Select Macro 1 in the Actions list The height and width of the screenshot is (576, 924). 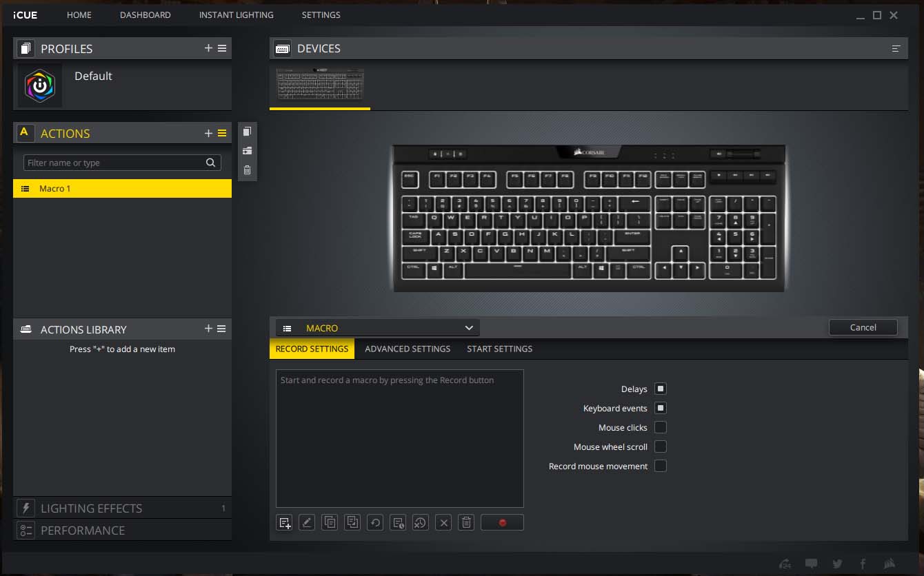(122, 189)
